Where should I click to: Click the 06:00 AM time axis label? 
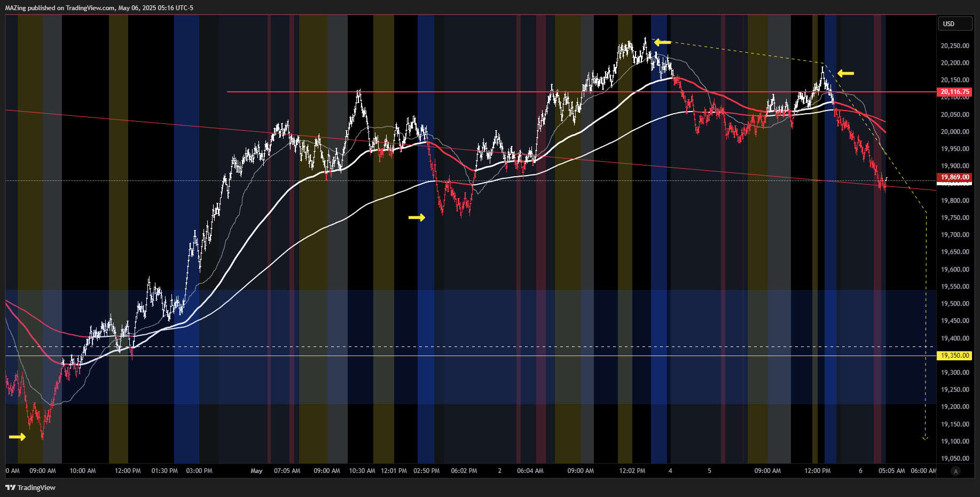coord(924,471)
